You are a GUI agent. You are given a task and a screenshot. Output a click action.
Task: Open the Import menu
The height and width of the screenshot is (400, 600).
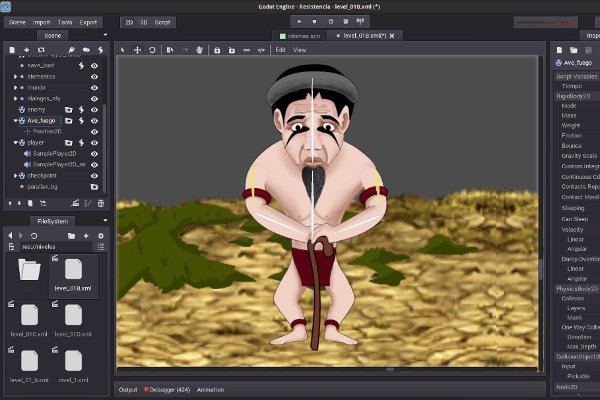(x=41, y=23)
